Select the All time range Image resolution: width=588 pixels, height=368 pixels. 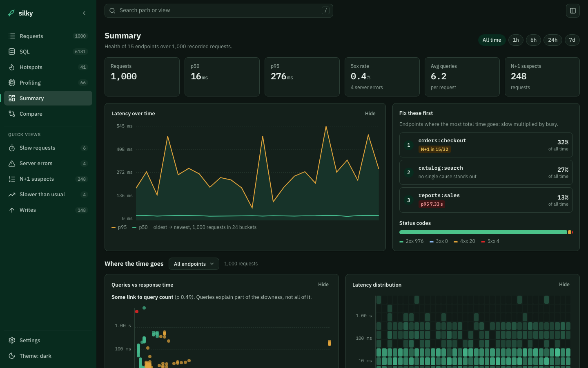(492, 40)
